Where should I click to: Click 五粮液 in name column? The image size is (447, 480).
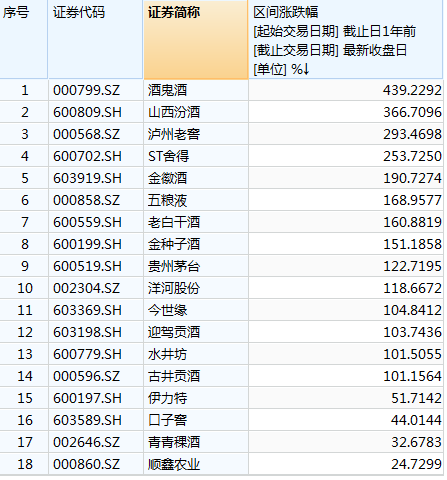pyautogui.click(x=168, y=200)
